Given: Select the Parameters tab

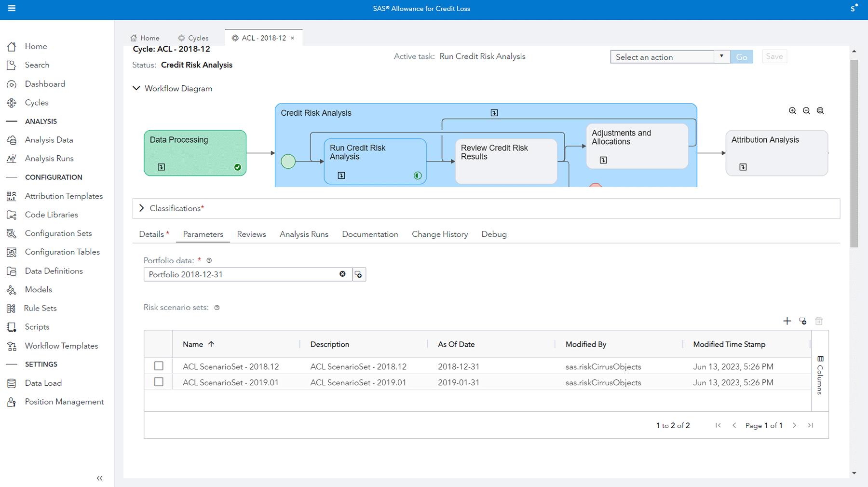Looking at the screenshot, I should 203,234.
